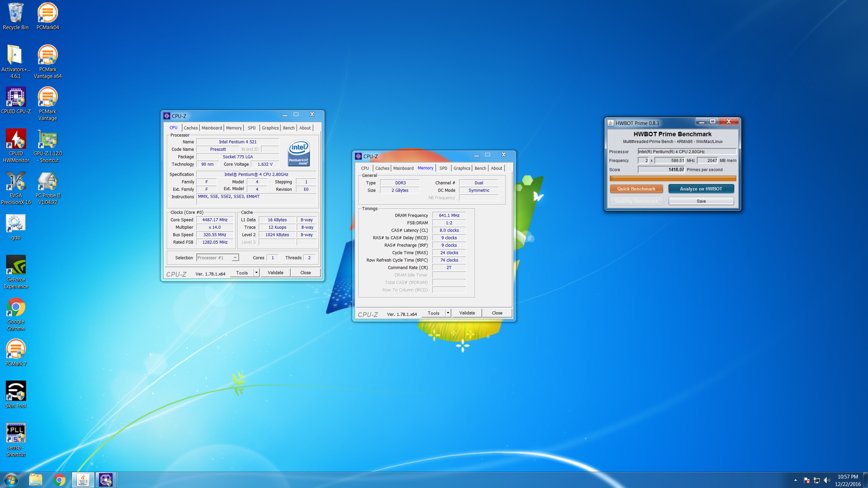Viewport: 868px width, 488px height.
Task: Launch PCMark04 from desktop
Action: click(47, 16)
